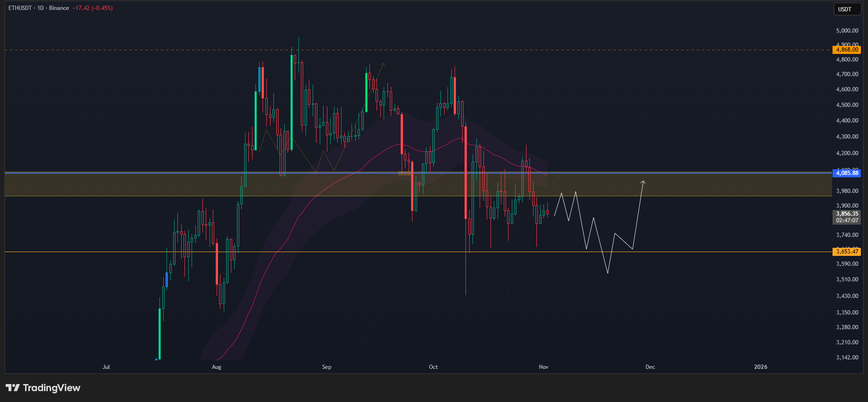Click the TradingView wordmark text
Screen dimensions: 868x402
(x=52, y=388)
